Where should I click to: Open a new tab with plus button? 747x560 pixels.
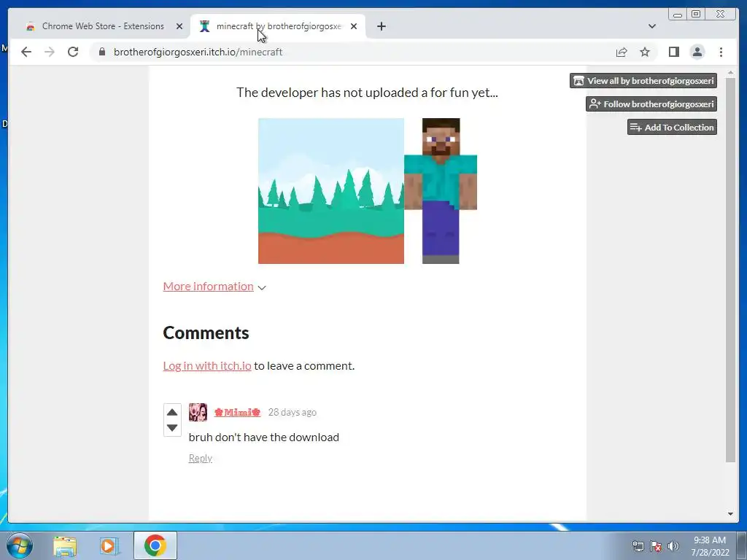click(x=381, y=26)
